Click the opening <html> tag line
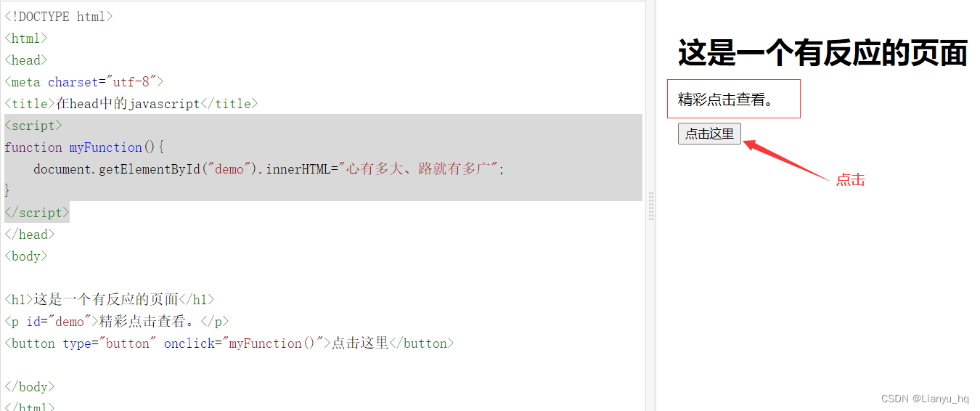Viewport: 980px width, 411px height. point(26,38)
